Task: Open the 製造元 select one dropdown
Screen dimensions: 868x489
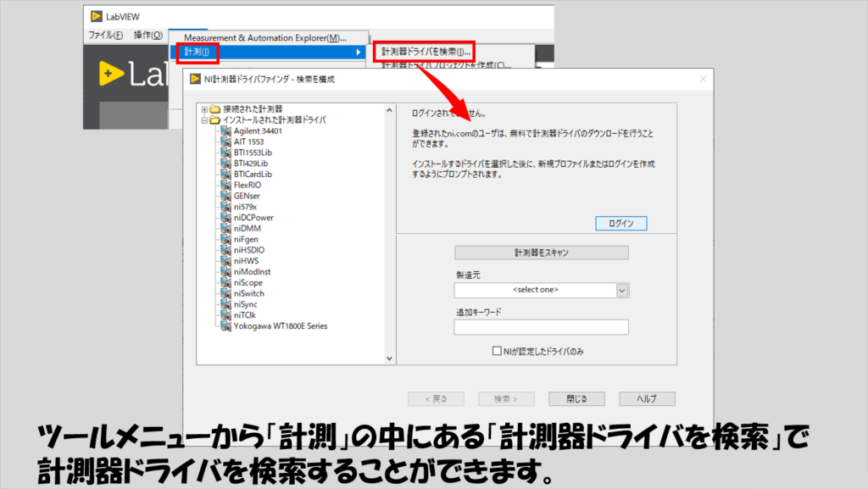Action: point(622,291)
